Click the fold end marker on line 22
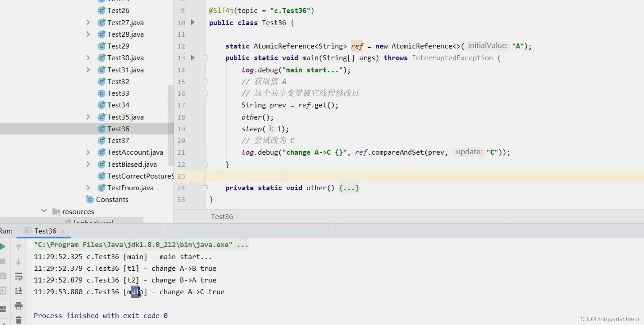The height and width of the screenshot is (325, 644). point(205,164)
